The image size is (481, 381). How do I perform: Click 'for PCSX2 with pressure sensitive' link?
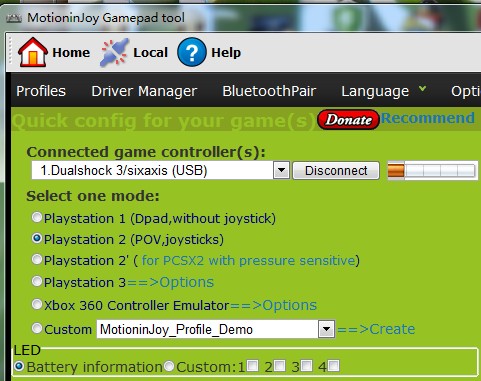point(248,260)
